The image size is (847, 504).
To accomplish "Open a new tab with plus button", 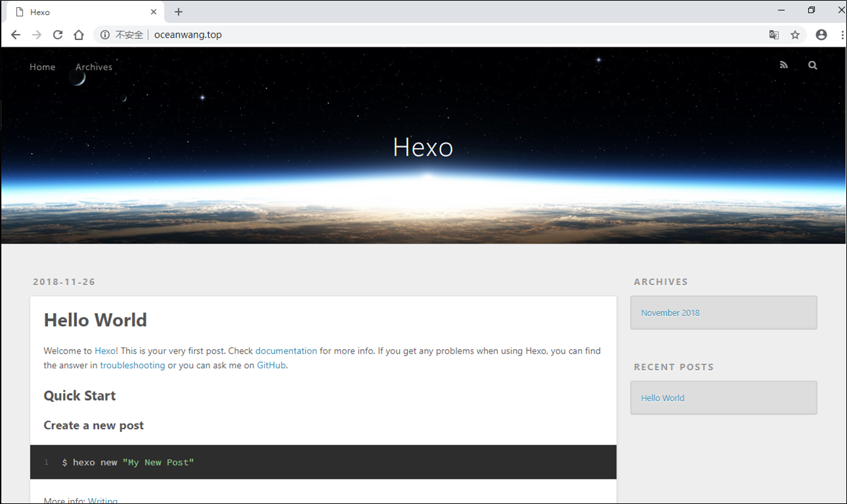I will point(179,12).
